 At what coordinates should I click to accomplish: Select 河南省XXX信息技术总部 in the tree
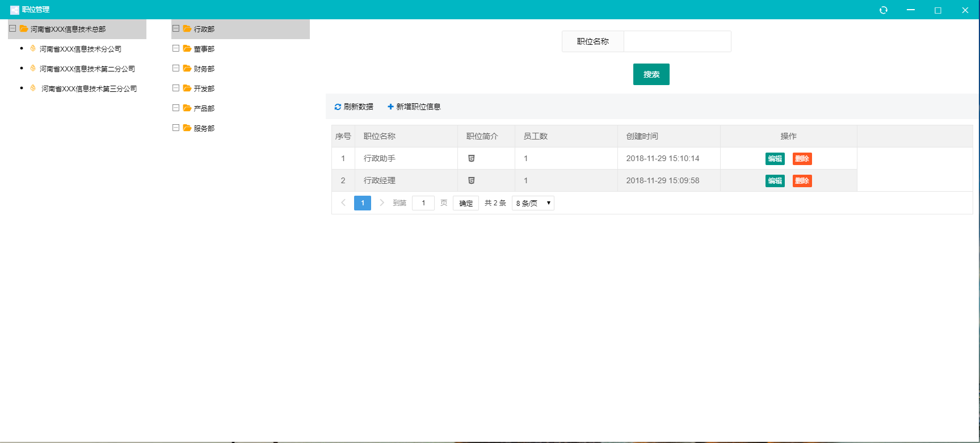tap(68, 29)
